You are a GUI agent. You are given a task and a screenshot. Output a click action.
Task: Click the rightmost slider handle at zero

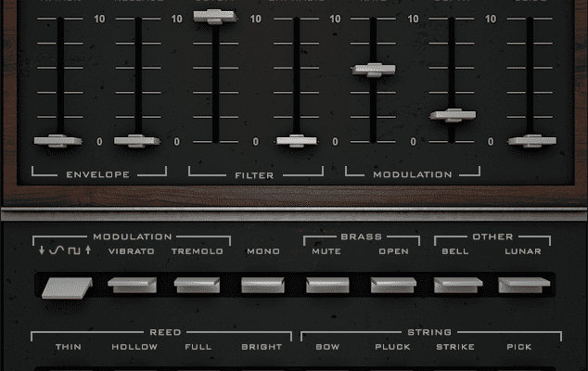(x=530, y=141)
